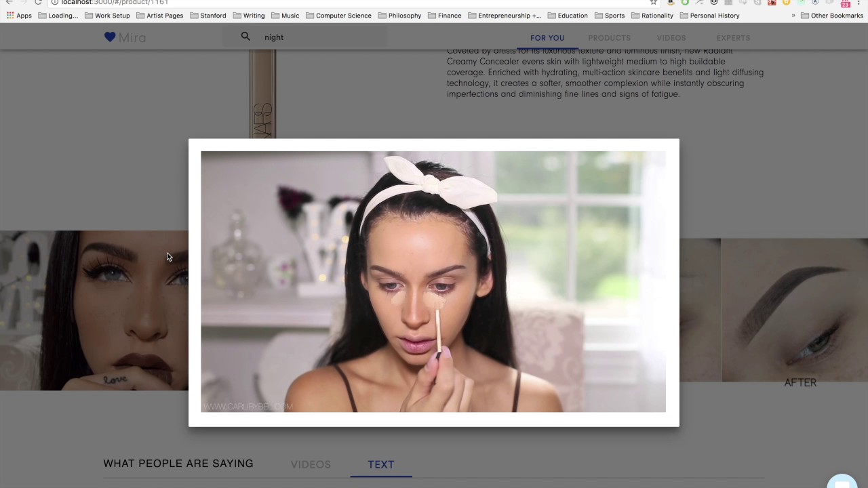This screenshot has height=488, width=868.
Task: Open the FOR YOU tab
Action: [x=547, y=38]
